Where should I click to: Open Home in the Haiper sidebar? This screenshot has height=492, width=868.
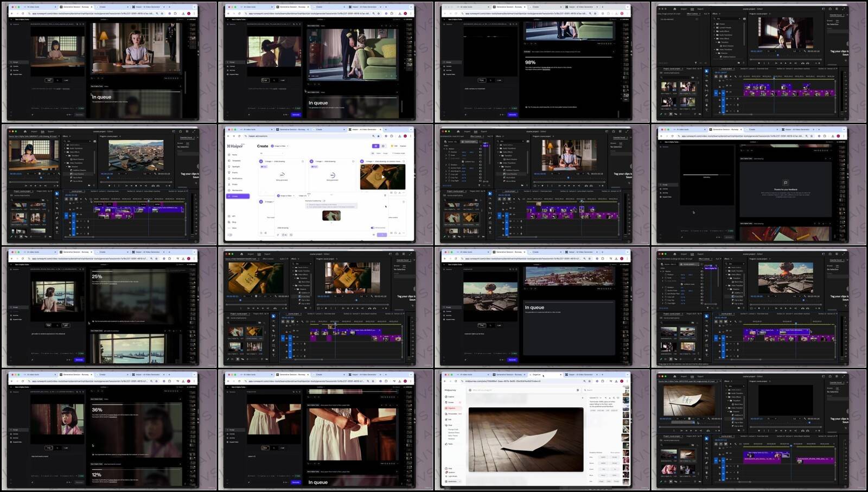pyautogui.click(x=234, y=155)
